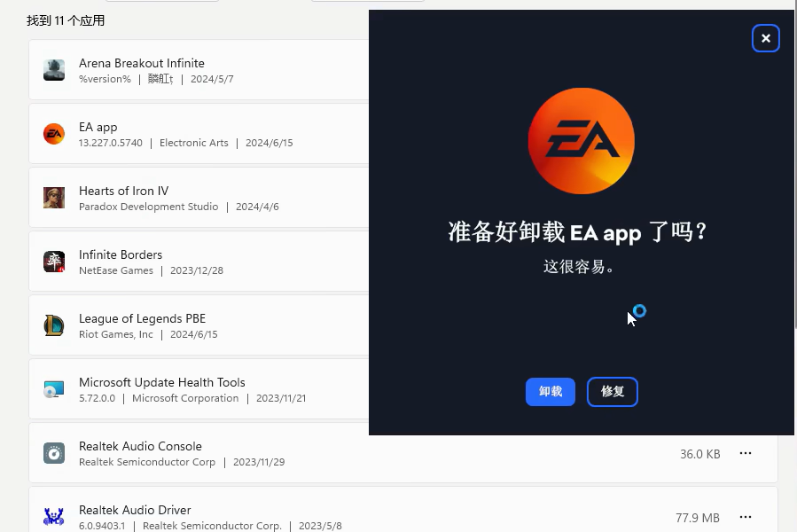Click the Hearts of Iron IV icon

54,198
